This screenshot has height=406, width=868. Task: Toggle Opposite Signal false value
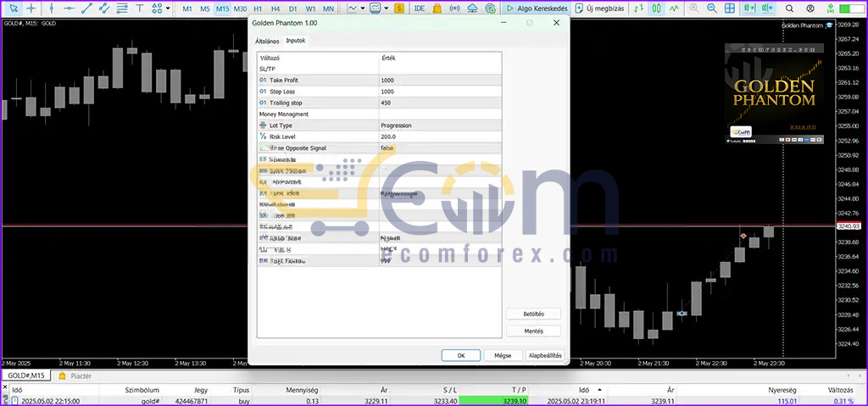pos(441,147)
